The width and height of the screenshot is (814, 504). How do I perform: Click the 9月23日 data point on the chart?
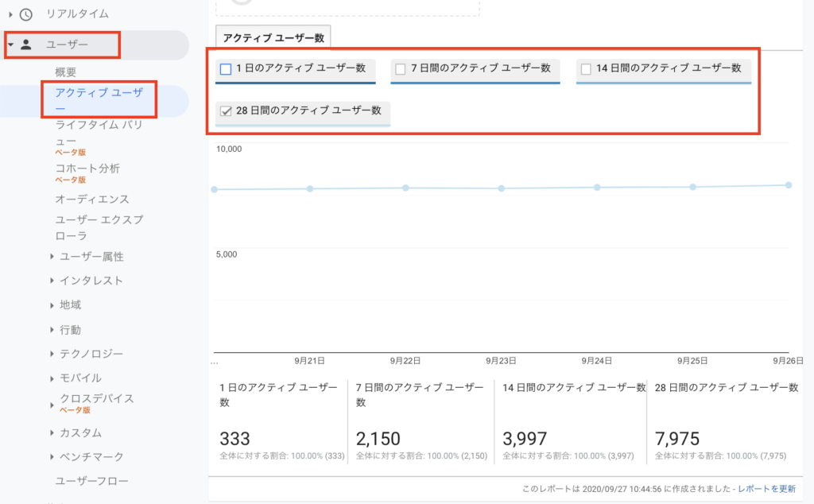[501, 187]
